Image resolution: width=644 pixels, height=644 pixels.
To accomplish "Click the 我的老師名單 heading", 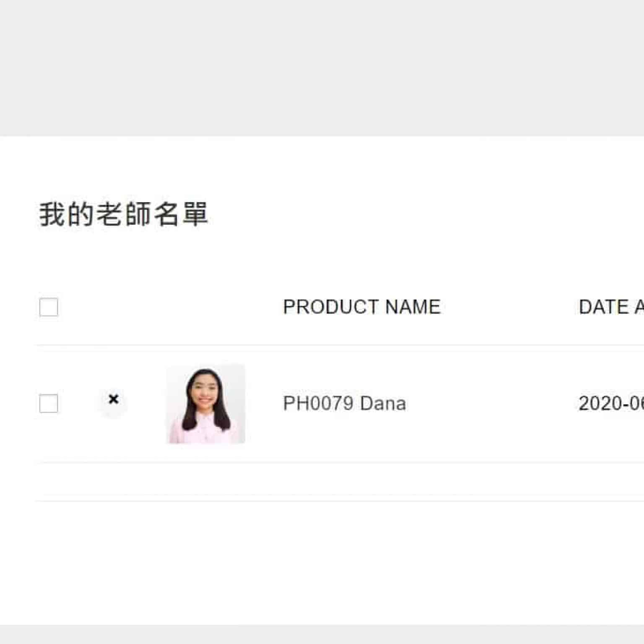I will point(124,214).
